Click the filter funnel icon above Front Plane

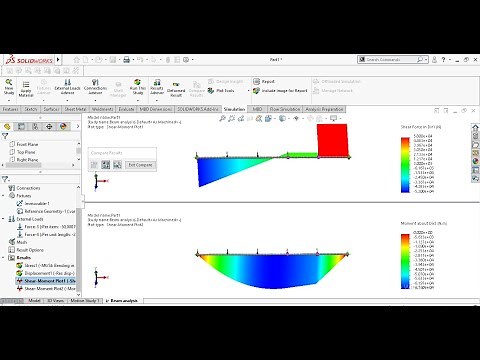click(x=5, y=136)
